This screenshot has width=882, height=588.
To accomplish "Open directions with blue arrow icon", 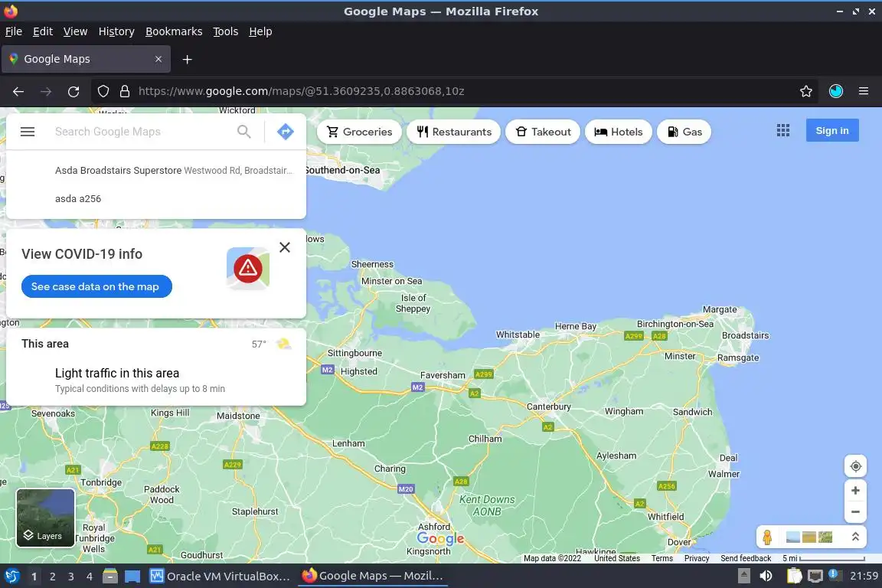I will pos(286,132).
